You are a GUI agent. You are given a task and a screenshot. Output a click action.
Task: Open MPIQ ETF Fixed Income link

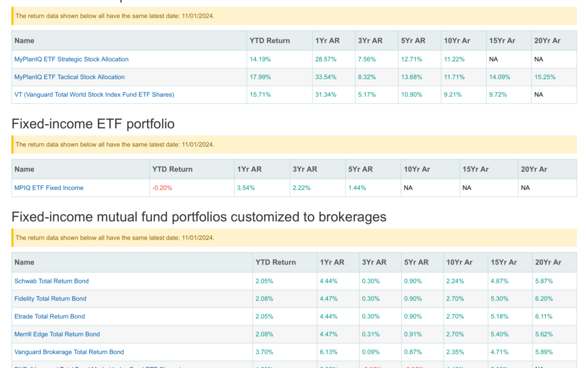[49, 188]
